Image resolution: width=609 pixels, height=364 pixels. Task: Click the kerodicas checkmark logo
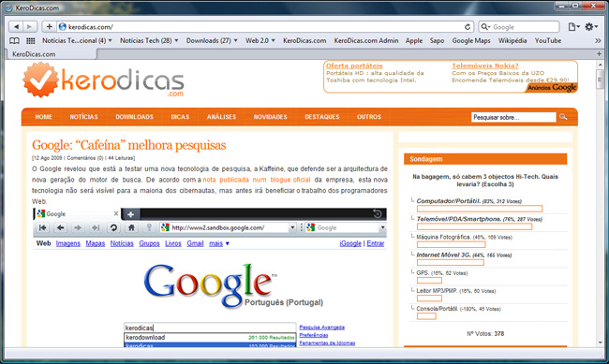pos(40,80)
